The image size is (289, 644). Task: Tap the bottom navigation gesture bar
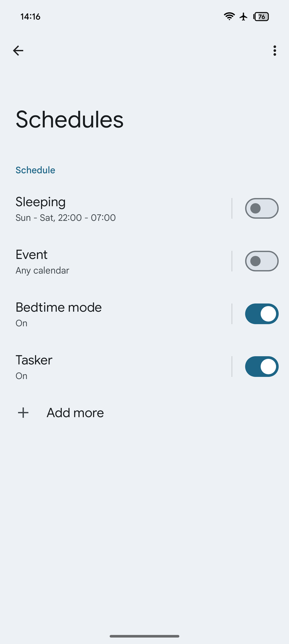[144, 636]
